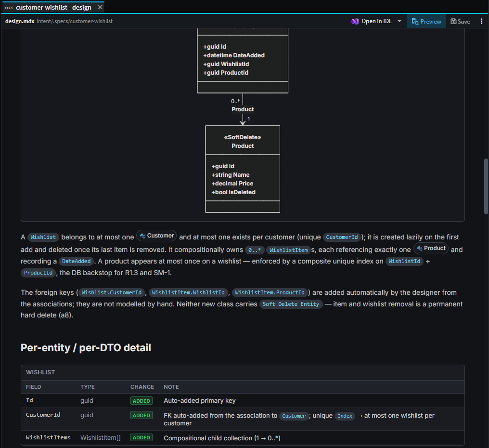The height and width of the screenshot is (448, 489).
Task: Click the Product association label on the arrow
Action: coord(243,109)
